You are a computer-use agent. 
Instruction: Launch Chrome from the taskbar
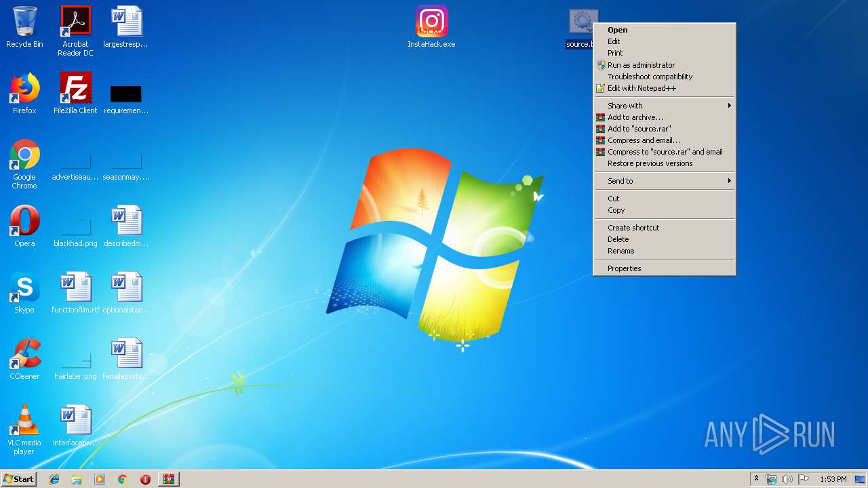point(122,479)
